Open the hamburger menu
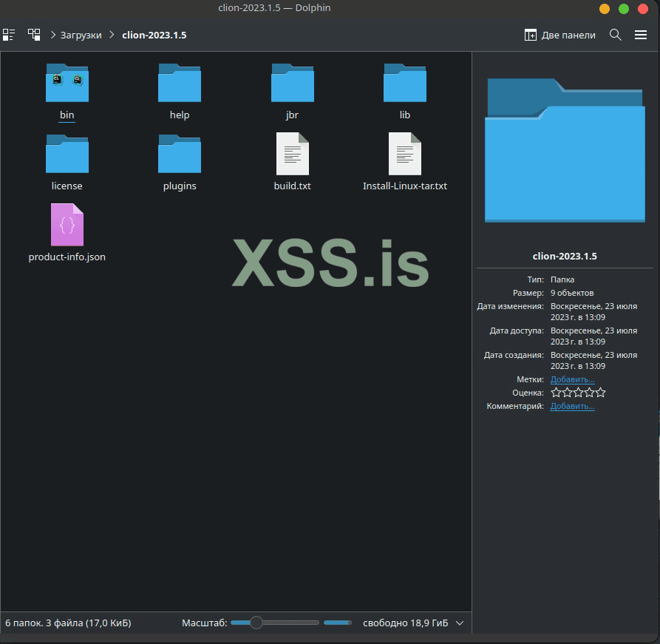 tap(641, 35)
